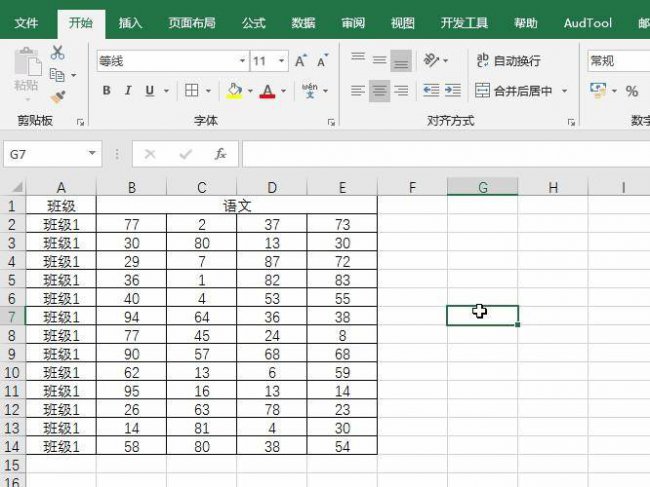Switch to the 页面布局 tab

pyautogui.click(x=192, y=23)
